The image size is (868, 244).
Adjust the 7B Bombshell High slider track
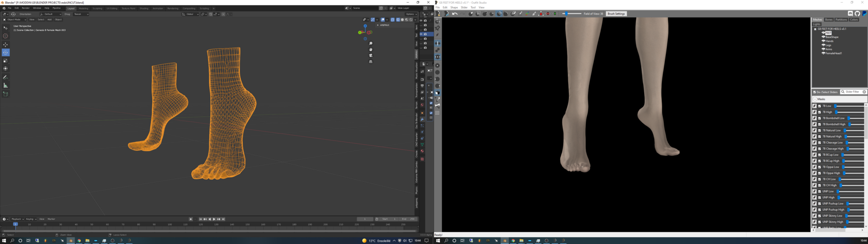pyautogui.click(x=856, y=124)
